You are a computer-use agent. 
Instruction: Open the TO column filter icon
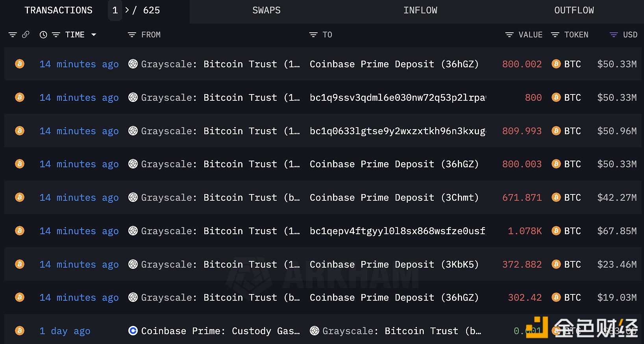[x=313, y=35]
